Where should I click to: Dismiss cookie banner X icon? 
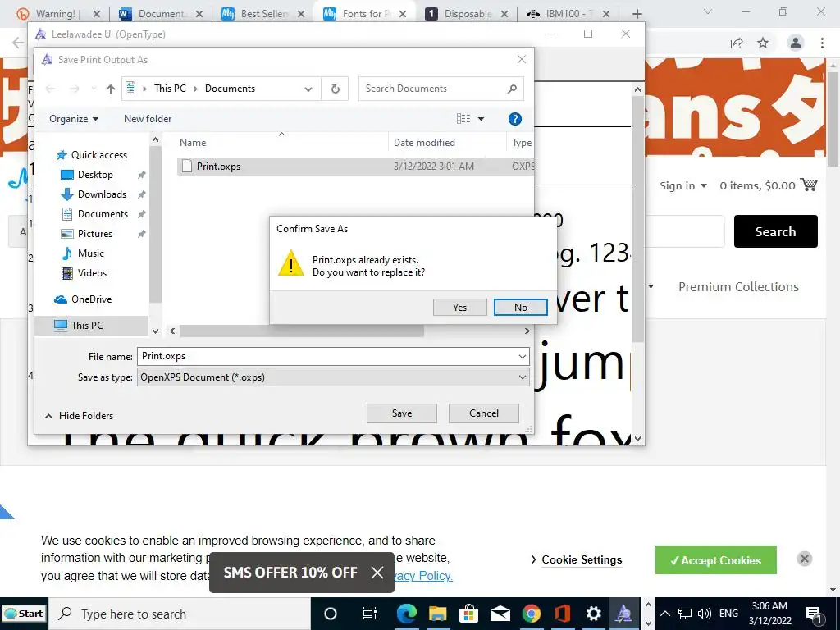(804, 559)
